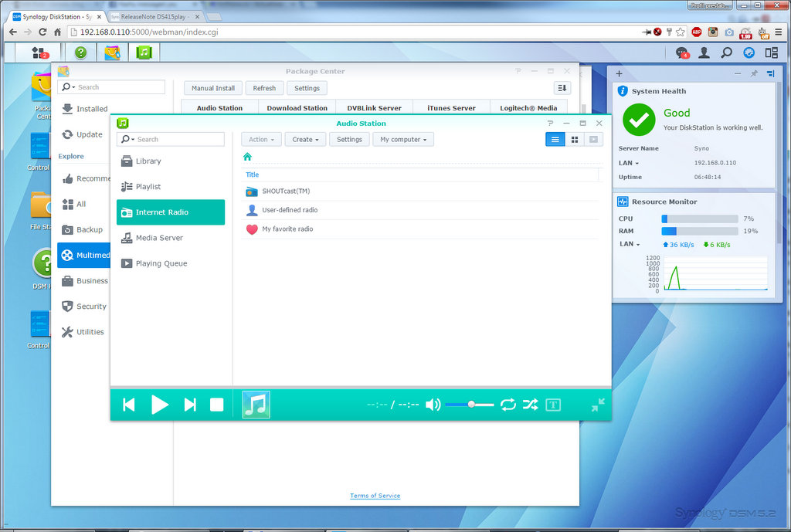Play previous track in Audio Station

(x=129, y=405)
